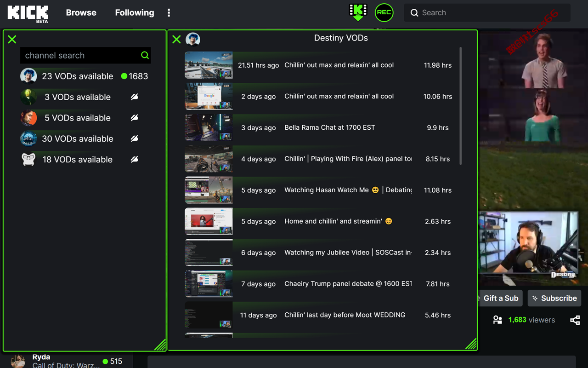Click '23 VODs available' text
Viewport: 588px width, 368px height.
point(78,76)
